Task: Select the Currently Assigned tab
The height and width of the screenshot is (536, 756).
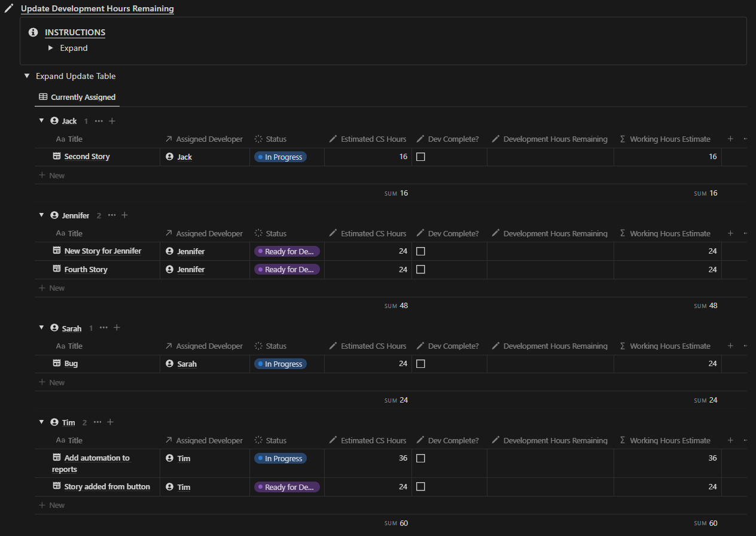Action: pyautogui.click(x=77, y=97)
